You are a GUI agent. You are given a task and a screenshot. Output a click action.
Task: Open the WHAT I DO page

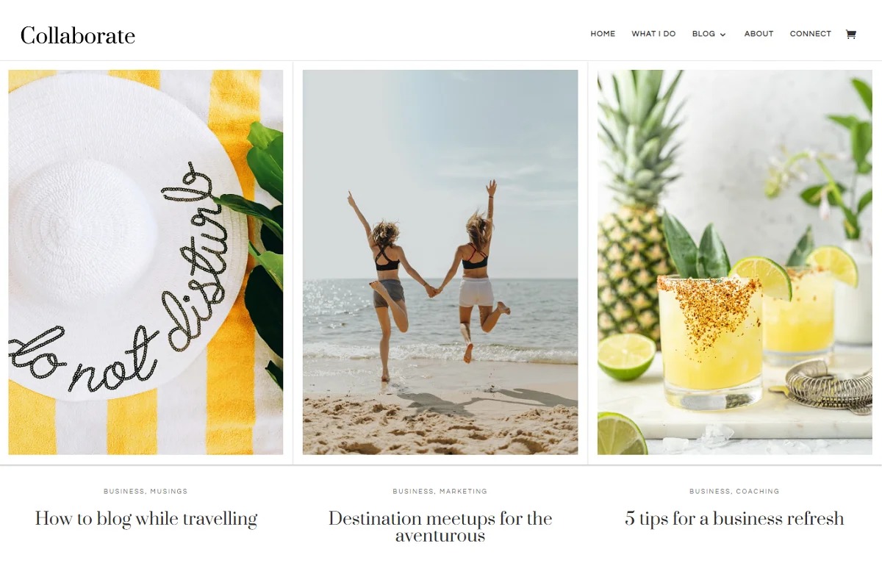point(653,34)
